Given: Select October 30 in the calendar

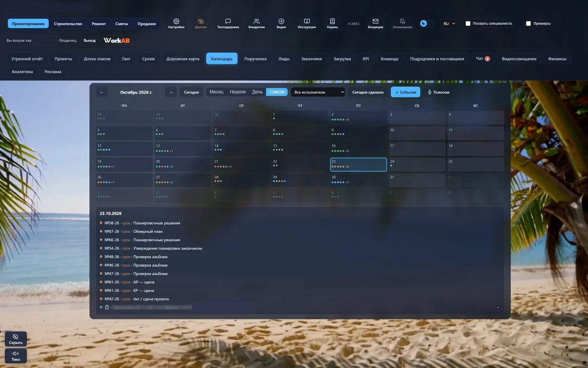Looking at the screenshot, I should coord(358,180).
